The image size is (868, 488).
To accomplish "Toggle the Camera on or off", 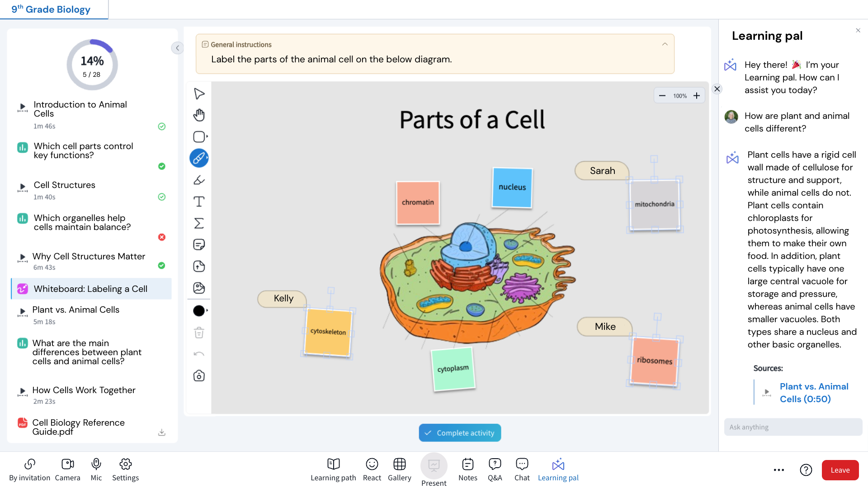I will point(67,469).
